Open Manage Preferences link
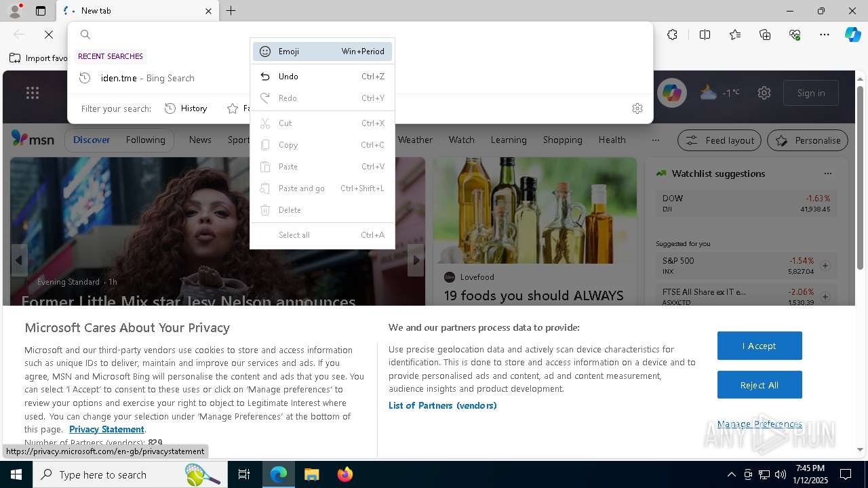The height and width of the screenshot is (488, 868). pos(759,424)
